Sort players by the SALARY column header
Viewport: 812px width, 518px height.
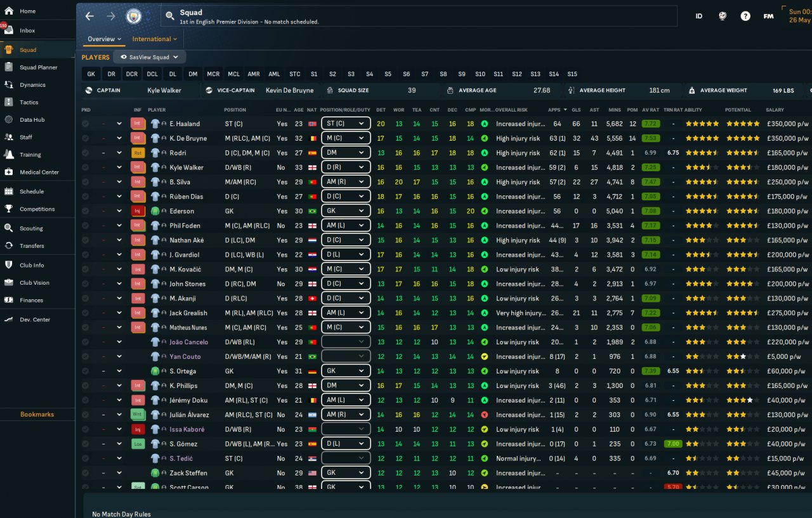775,110
